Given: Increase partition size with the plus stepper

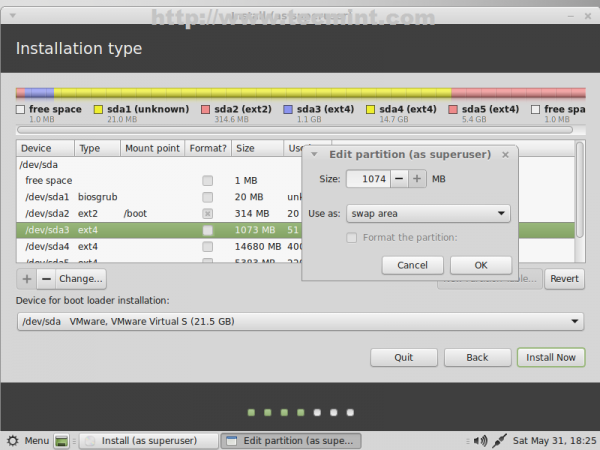Looking at the screenshot, I should coord(417,179).
